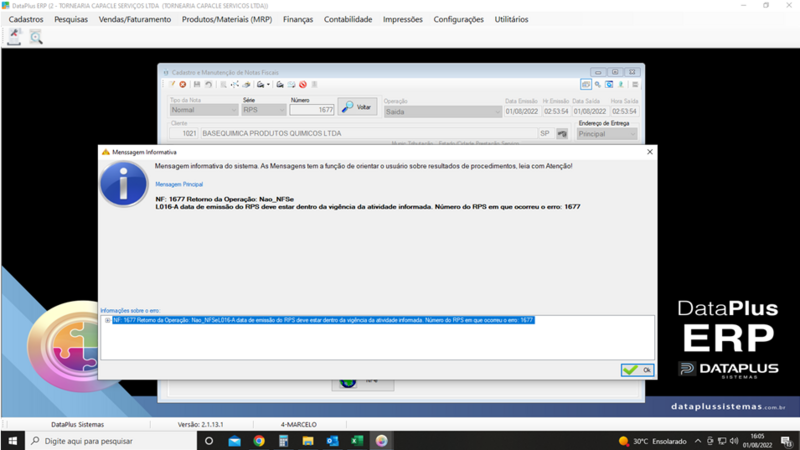Click status bar text Versão: 2.1.13.1

(x=201, y=424)
